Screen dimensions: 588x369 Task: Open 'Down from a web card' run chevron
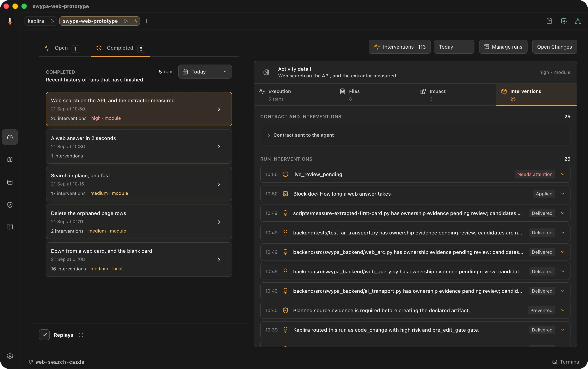219,260
